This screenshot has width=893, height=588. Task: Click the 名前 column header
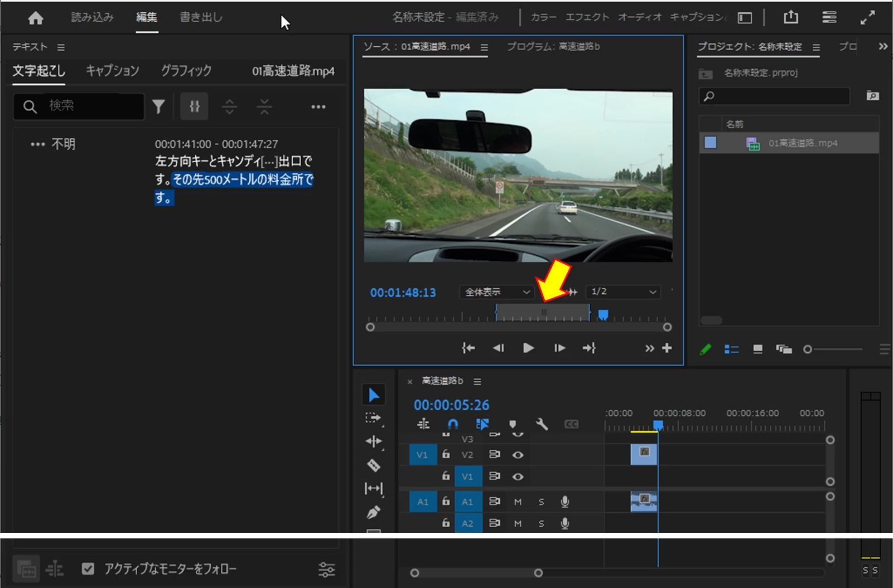pos(734,124)
